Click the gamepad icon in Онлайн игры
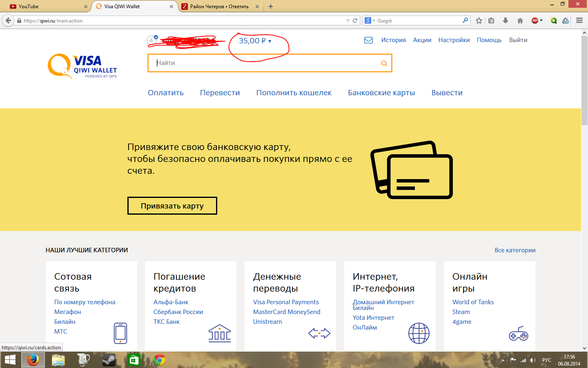The height and width of the screenshot is (368, 588). [519, 334]
